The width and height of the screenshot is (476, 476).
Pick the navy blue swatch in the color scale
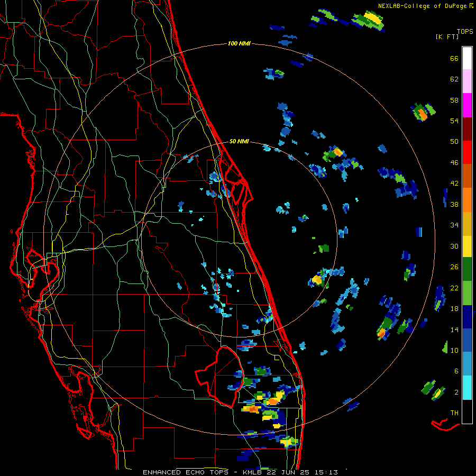(467, 317)
